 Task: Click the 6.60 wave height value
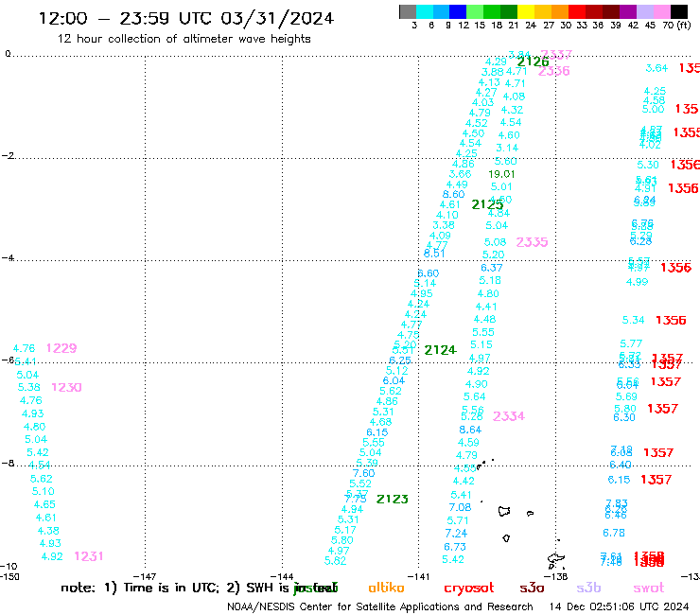pyautogui.click(x=429, y=272)
